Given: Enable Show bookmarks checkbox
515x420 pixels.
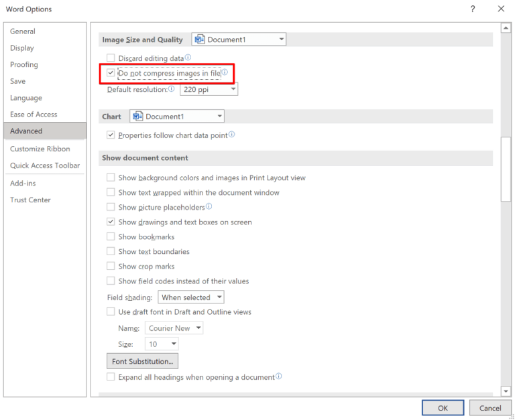Looking at the screenshot, I should tap(111, 237).
